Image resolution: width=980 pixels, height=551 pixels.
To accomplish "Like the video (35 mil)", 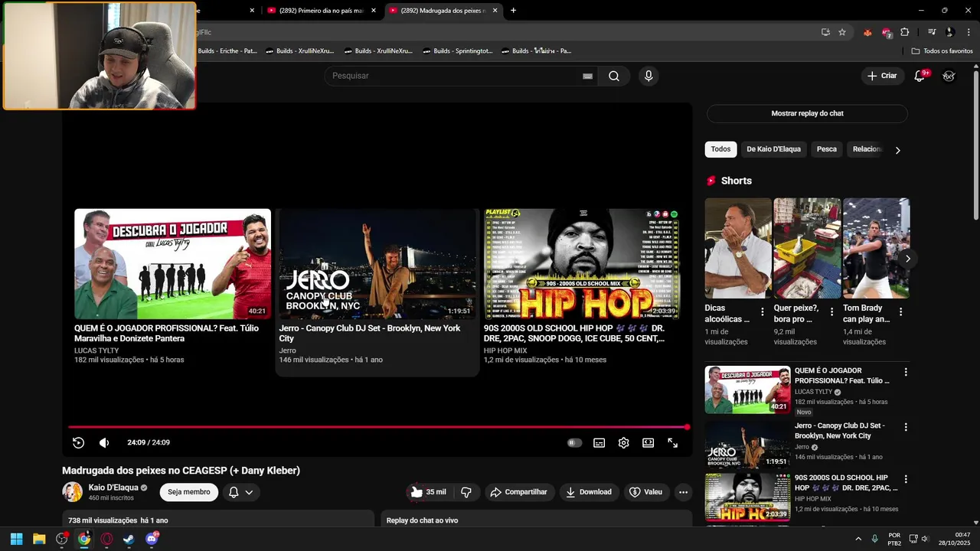I will click(427, 492).
